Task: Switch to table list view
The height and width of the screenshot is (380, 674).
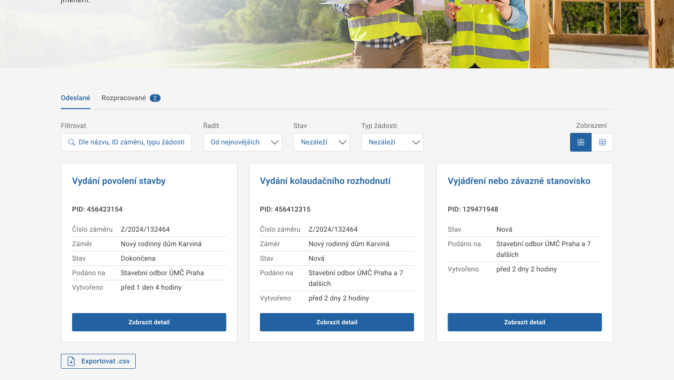Action: pos(602,142)
